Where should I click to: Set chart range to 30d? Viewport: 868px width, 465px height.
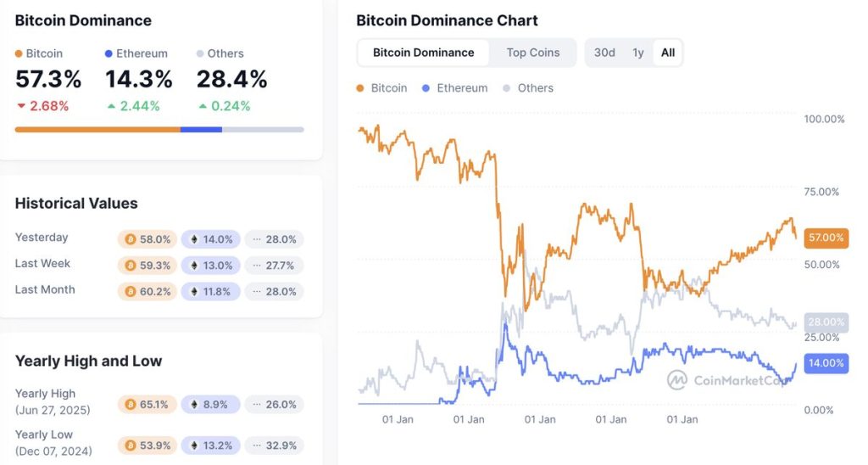[x=604, y=53]
